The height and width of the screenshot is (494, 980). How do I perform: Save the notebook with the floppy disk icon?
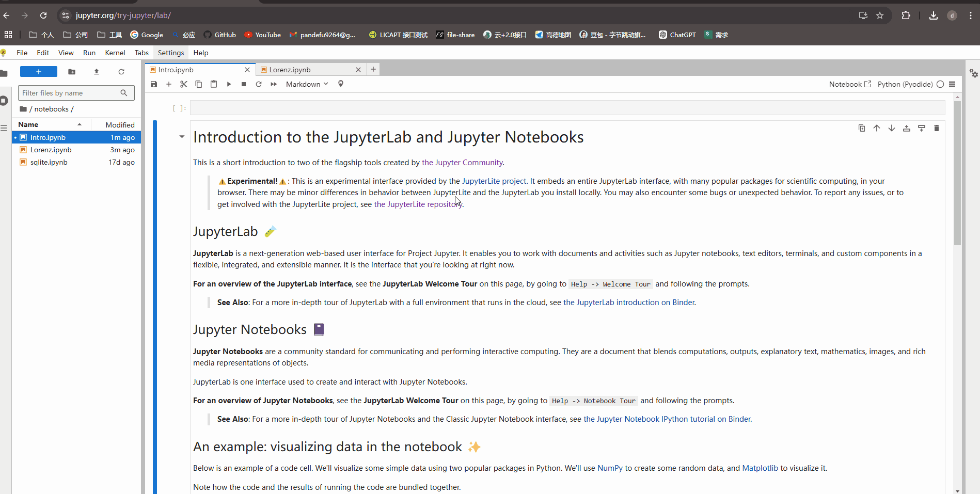coord(153,84)
